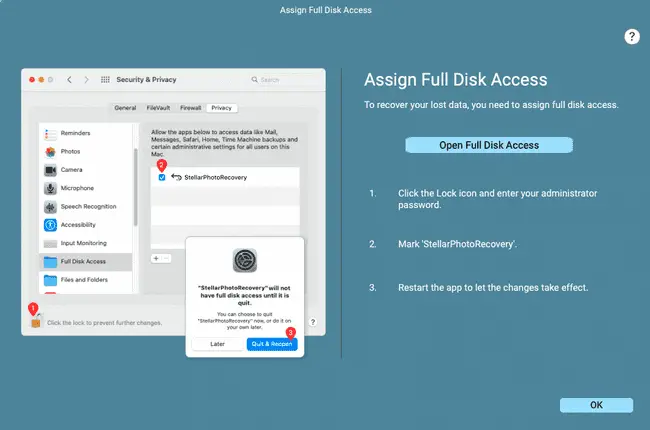Click Quit & Reopen in the dialog
Screen dimensions: 650x430
pyautogui.click(x=272, y=344)
